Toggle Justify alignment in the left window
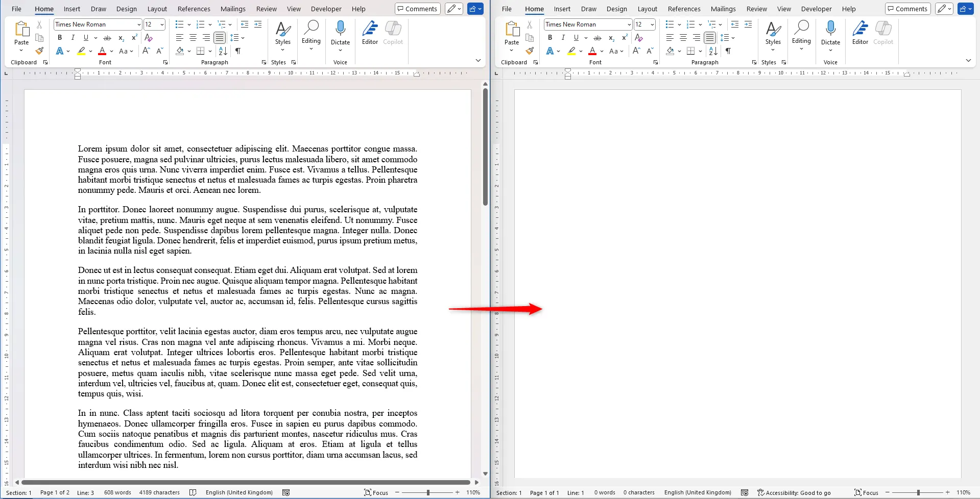 [x=220, y=38]
